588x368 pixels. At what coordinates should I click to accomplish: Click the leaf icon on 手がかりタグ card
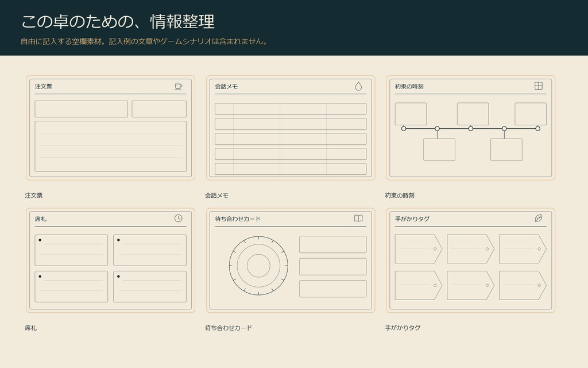tap(539, 218)
